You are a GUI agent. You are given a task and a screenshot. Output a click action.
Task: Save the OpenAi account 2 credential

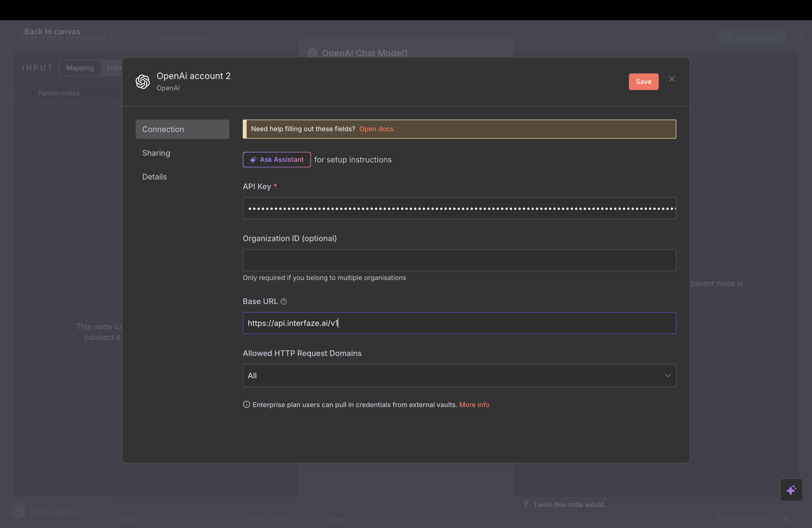(644, 81)
